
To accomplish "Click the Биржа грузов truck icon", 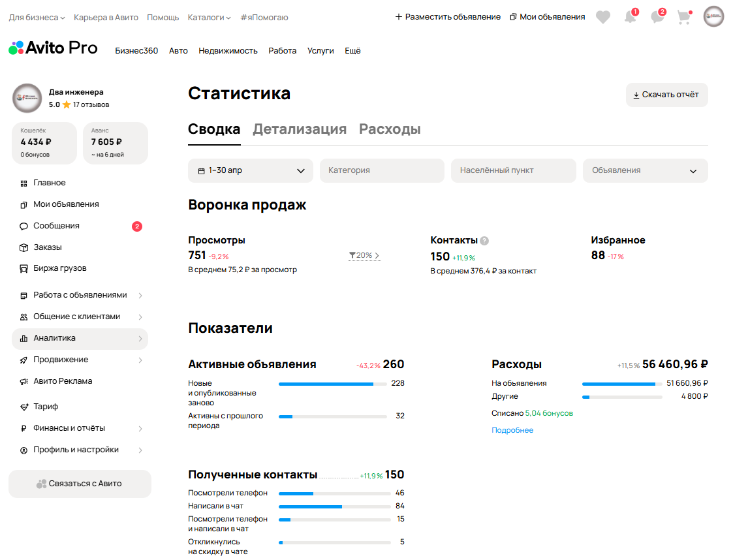I will click(x=24, y=269).
